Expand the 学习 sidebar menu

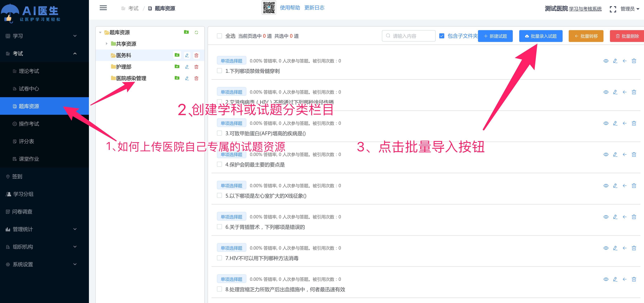click(44, 36)
